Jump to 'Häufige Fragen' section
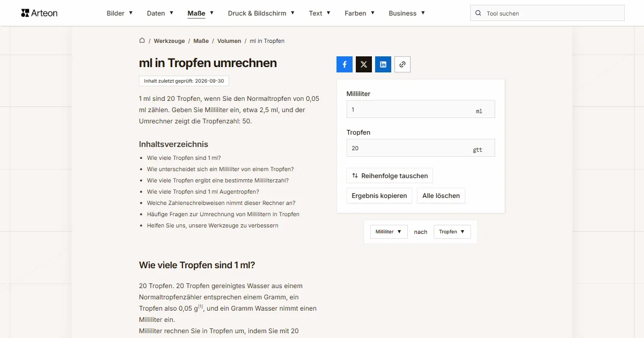Screen dimensions: 644x338 tap(223, 214)
